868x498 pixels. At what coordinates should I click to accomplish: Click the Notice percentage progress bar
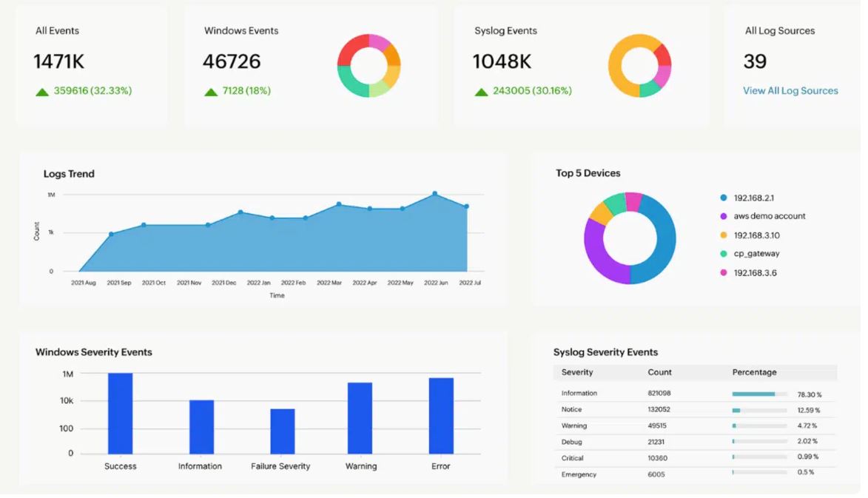click(759, 411)
